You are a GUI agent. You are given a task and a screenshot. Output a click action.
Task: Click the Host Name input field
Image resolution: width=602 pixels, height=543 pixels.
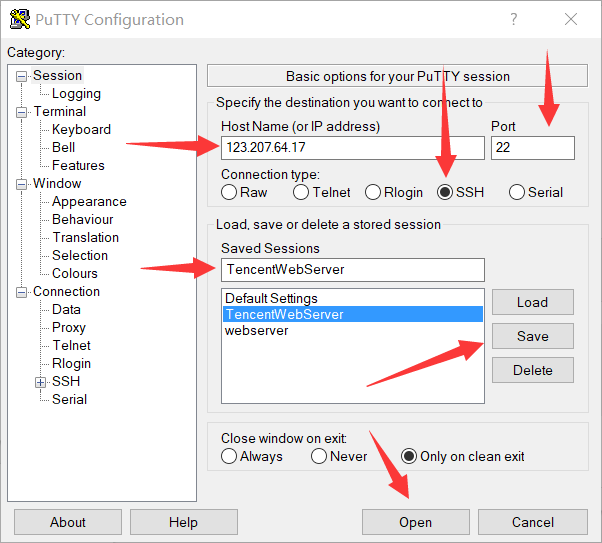coord(352,147)
